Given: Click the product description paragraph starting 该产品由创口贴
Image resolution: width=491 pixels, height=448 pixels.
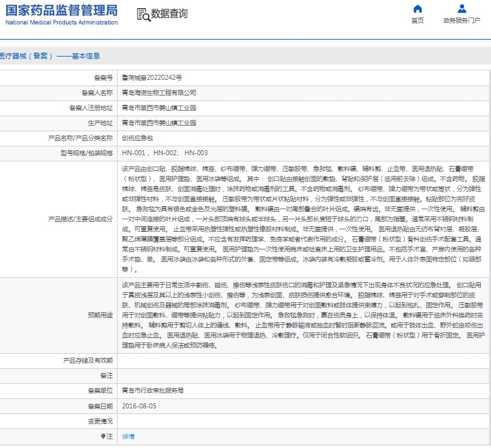Looking at the screenshot, I should (303, 219).
